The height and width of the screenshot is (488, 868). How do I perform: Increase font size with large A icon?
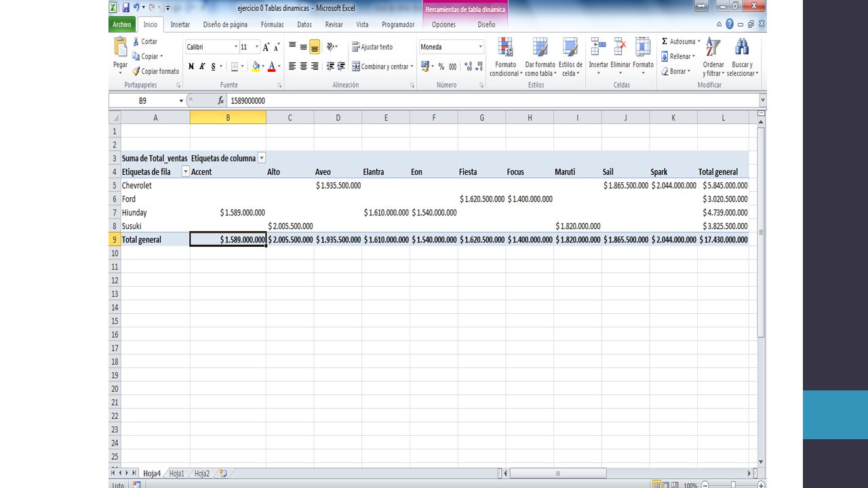point(267,47)
